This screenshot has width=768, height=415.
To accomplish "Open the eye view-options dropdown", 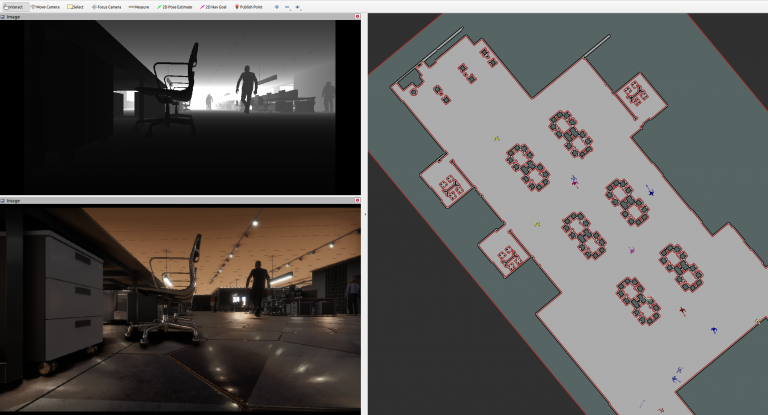I will [x=298, y=7].
